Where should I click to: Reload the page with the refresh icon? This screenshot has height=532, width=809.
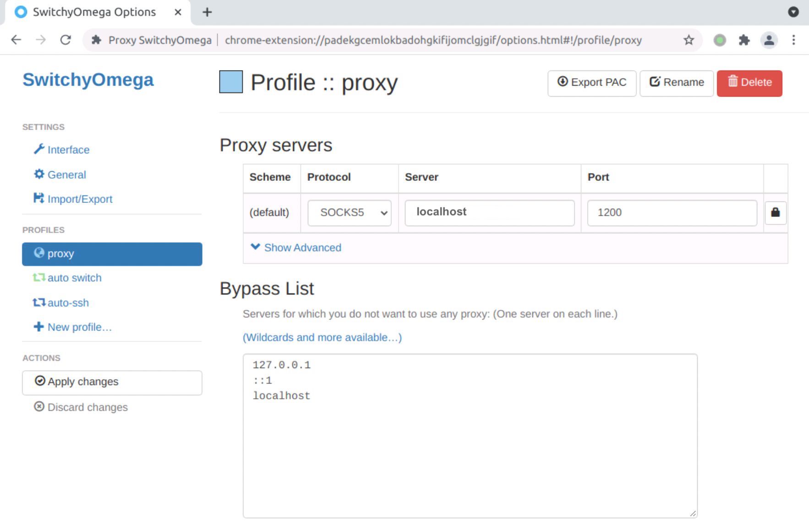pyautogui.click(x=66, y=40)
